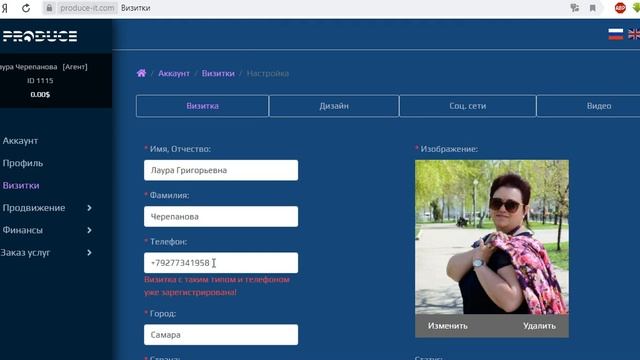Expand the Заказ услуг sidebar chevron
The width and height of the screenshot is (640, 360).
(89, 253)
